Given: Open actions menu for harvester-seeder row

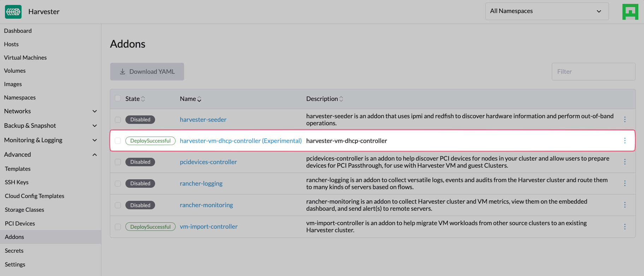Looking at the screenshot, I should tap(625, 120).
